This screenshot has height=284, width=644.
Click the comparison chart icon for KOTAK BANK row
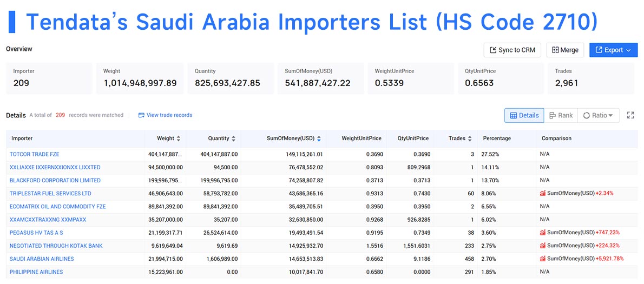(543, 246)
